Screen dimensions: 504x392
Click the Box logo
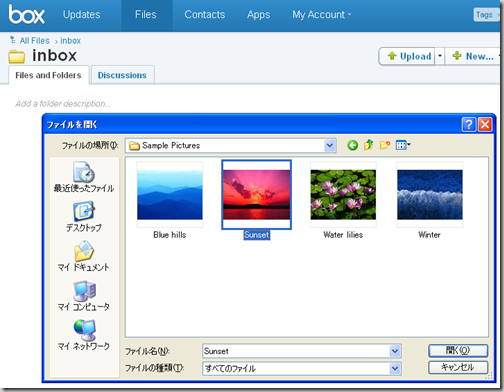[27, 14]
